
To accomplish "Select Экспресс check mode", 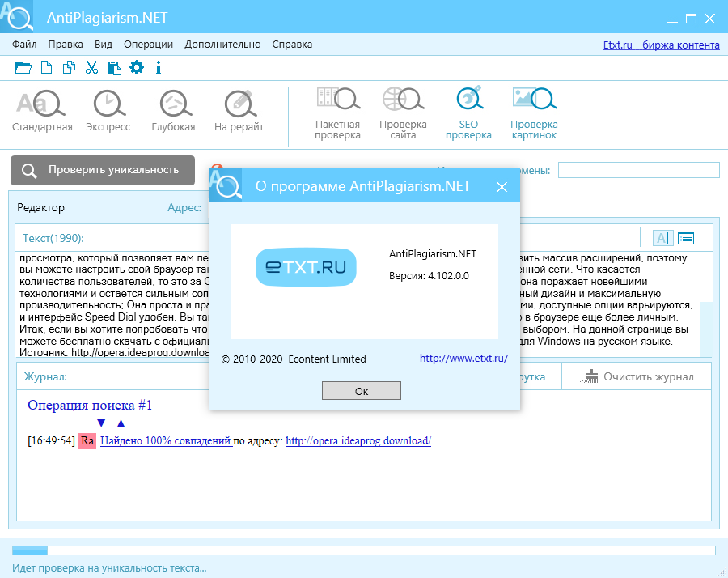I will coord(108,111).
